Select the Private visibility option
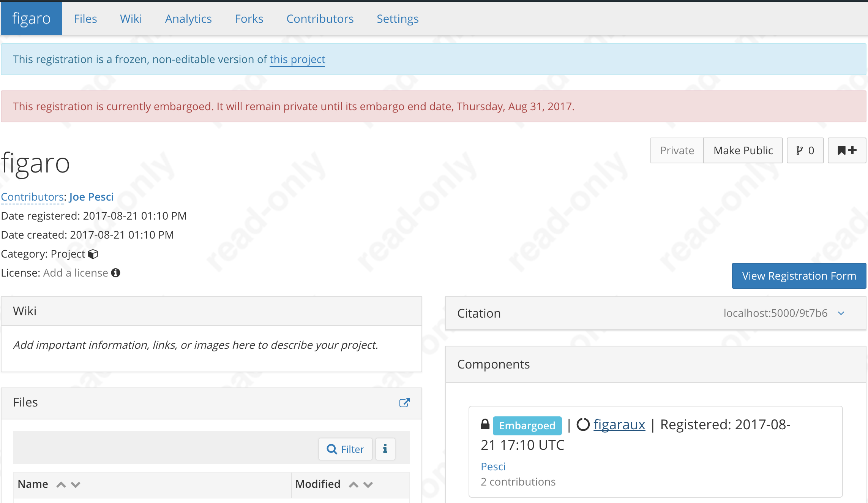This screenshot has height=503, width=868. pyautogui.click(x=677, y=150)
